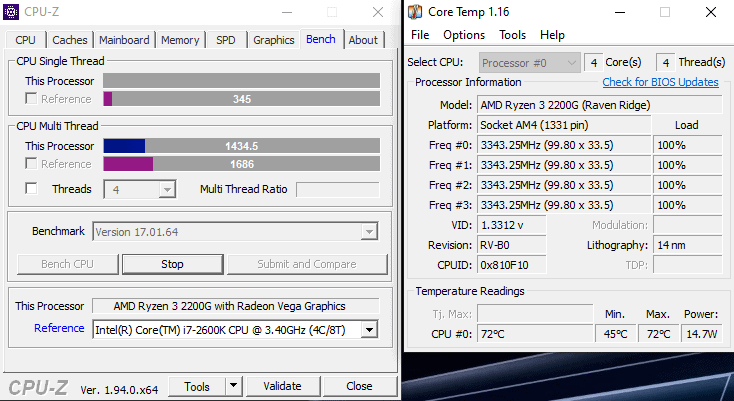Viewport: 734px width, 401px height.
Task: Click the Freq #2 value field
Action: click(564, 185)
